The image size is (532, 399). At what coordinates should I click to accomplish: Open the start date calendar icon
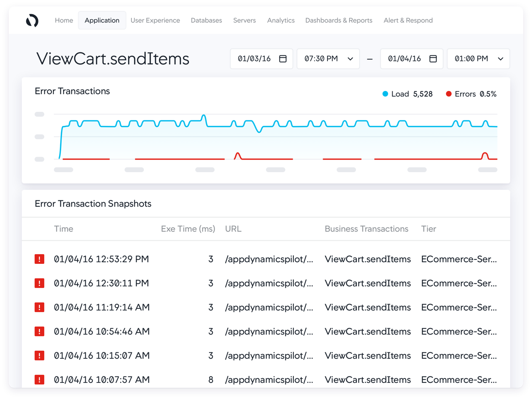pyautogui.click(x=283, y=59)
